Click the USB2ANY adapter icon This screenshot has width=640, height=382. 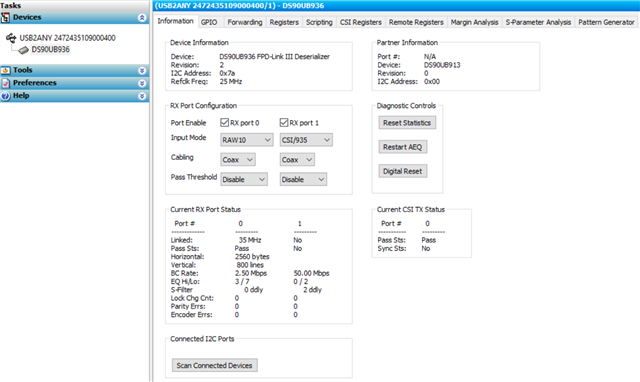(x=11, y=38)
